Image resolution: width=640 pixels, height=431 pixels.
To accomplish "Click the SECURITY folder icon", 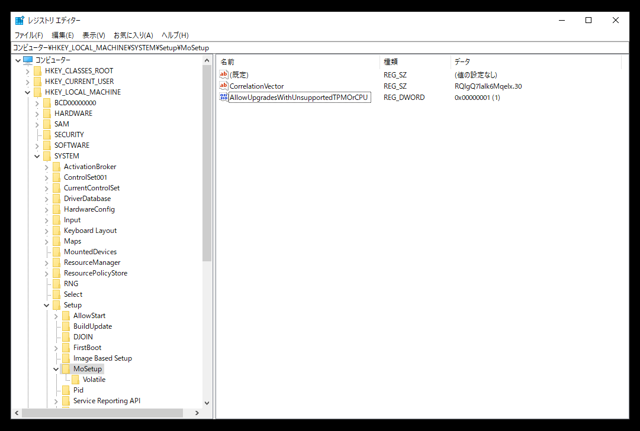I will 47,135.
